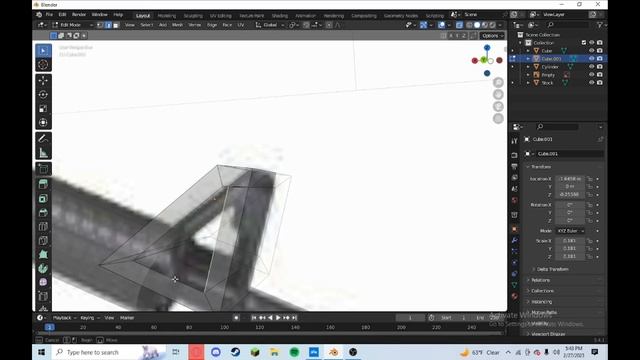Open the Edit Mode dropdown

73,25
